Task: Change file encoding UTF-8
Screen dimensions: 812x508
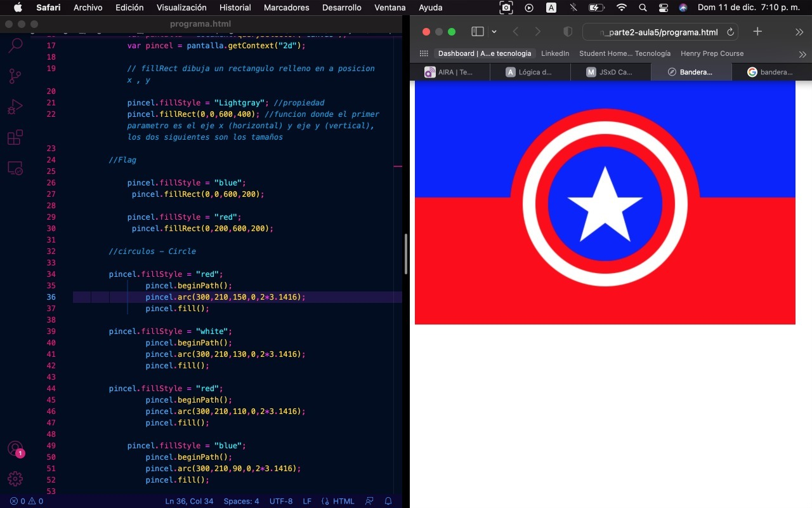Action: pyautogui.click(x=281, y=501)
